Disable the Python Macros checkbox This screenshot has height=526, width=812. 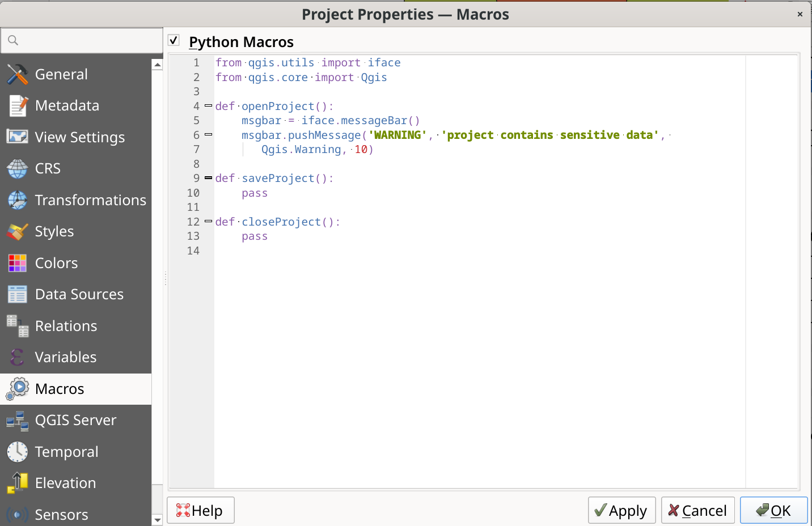pos(174,40)
